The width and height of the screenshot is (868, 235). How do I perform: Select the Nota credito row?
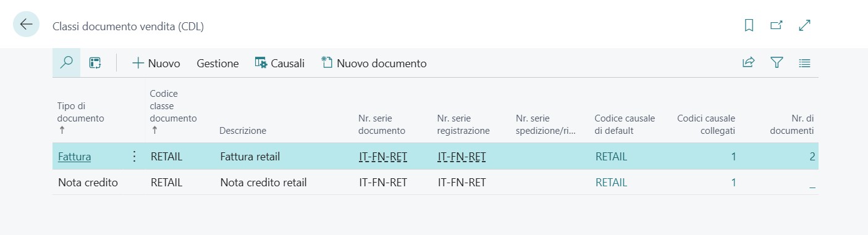(x=435, y=183)
